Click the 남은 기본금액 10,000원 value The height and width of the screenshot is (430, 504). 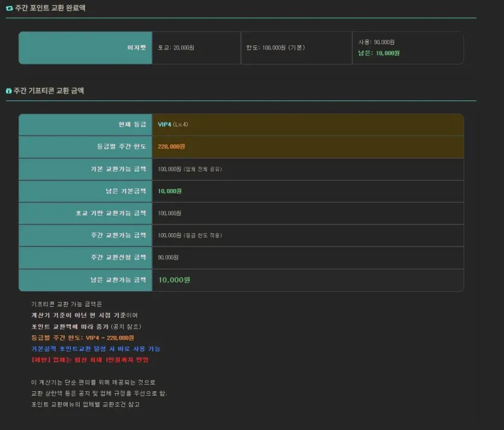170,191
